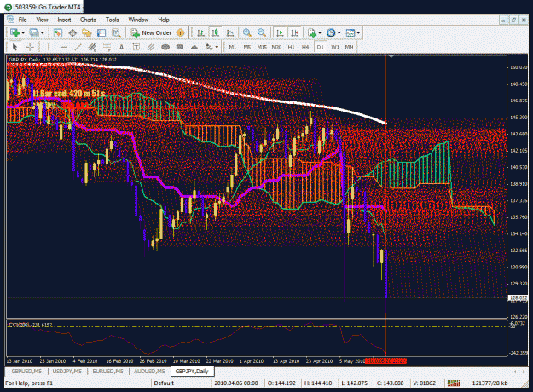The image size is (533, 392).
Task: Select the Rectangle drawing tool
Action: (x=180, y=47)
